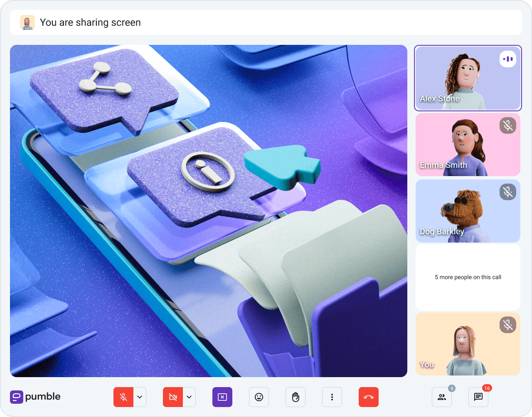
Task: Click the Pumble logo
Action: click(35, 397)
